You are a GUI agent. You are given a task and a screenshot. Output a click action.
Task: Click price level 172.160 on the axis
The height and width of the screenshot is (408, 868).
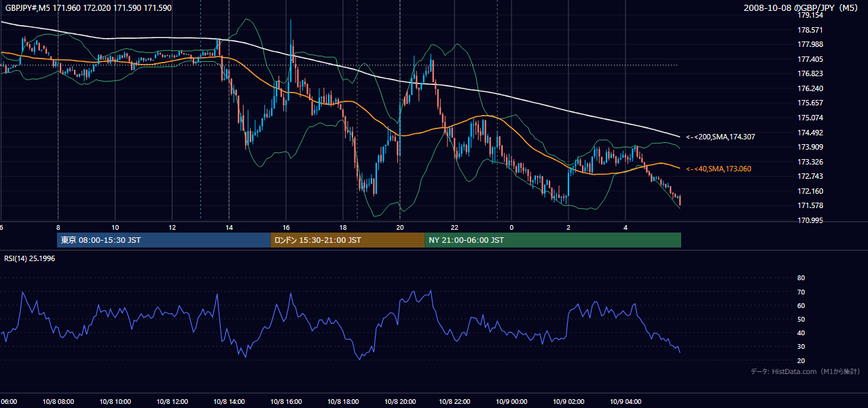tap(810, 191)
